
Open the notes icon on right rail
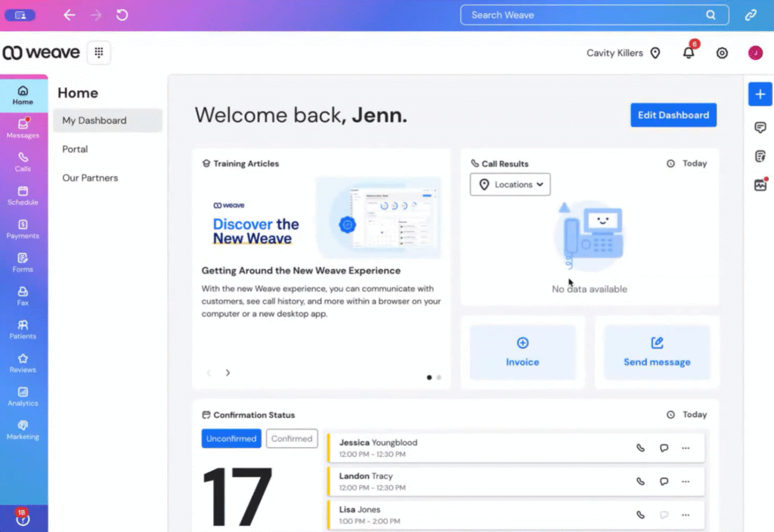tap(760, 156)
